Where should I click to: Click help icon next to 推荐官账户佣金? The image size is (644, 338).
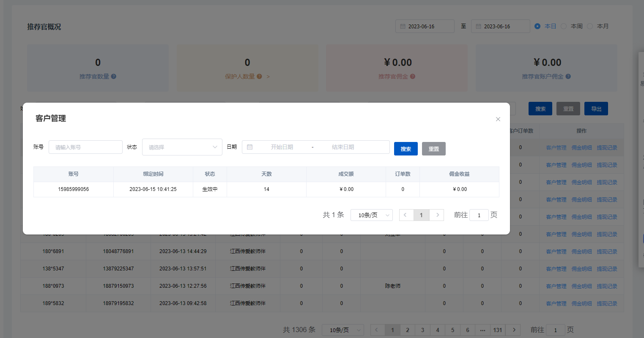(x=568, y=76)
